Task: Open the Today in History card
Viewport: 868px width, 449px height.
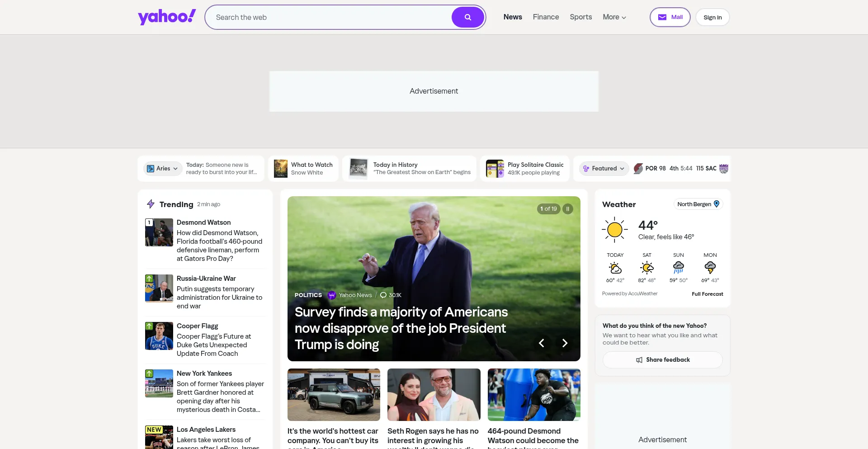Action: point(409,169)
